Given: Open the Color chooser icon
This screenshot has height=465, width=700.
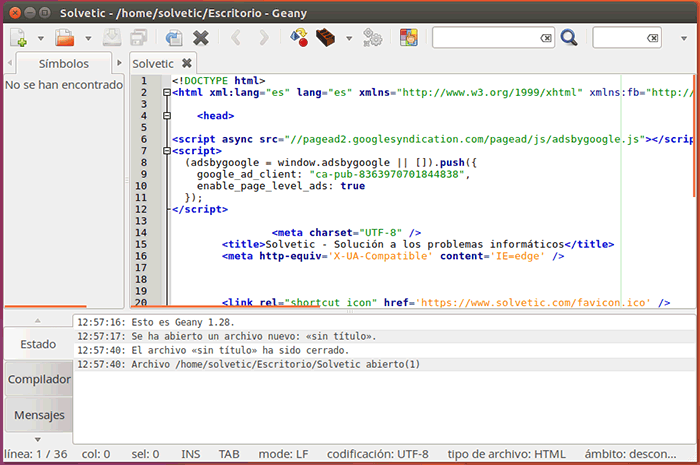Looking at the screenshot, I should pyautogui.click(x=408, y=38).
